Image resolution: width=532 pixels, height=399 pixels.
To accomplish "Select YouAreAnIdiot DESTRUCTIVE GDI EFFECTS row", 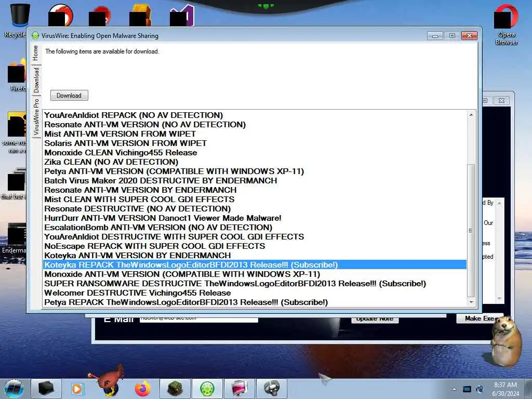I will tap(255, 237).
